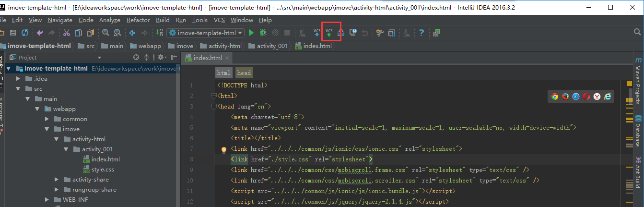Image resolution: width=644 pixels, height=207 pixels.
Task: Open the imove-template-html run configuration dropdown
Action: click(205, 33)
